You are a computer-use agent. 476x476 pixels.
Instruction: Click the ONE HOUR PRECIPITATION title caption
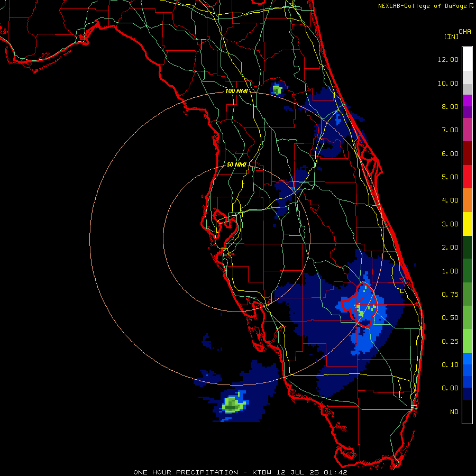pyautogui.click(x=240, y=472)
